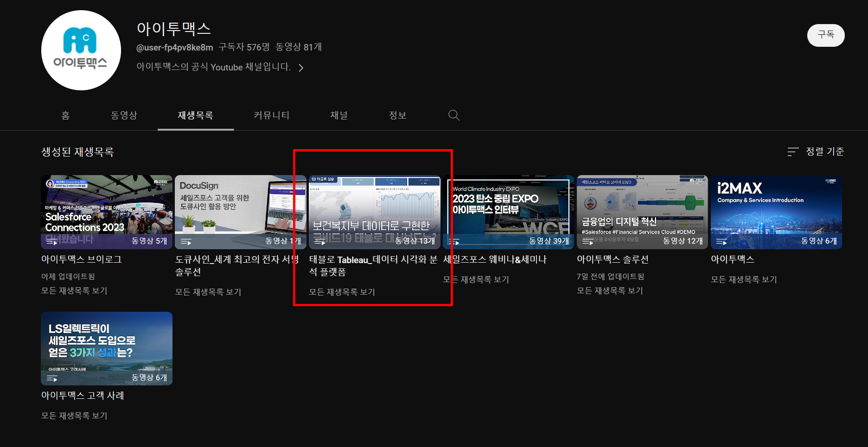This screenshot has width=868, height=447.
Task: Click 모든 재생목록 보기 under 도큐사인 playlist
Action: (x=208, y=292)
